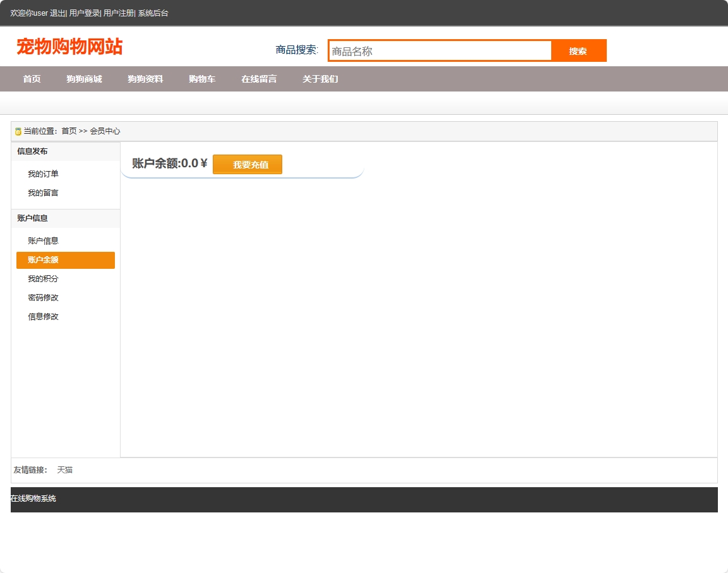The width and height of the screenshot is (728, 573).
Task: Open the 在线留言 navigation item
Action: point(259,79)
